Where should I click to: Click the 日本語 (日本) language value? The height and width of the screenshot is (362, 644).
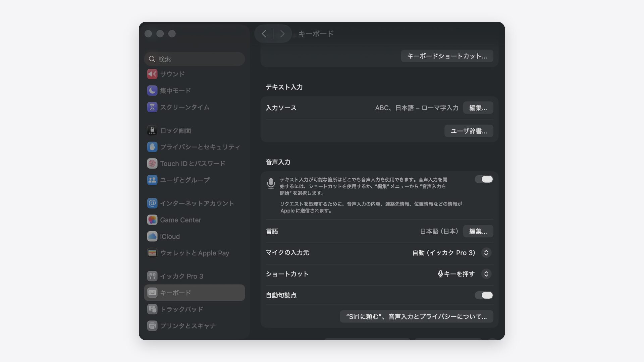pyautogui.click(x=439, y=231)
